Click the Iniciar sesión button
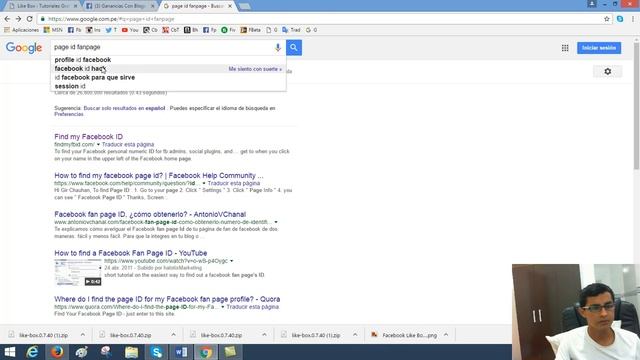The width and height of the screenshot is (640, 360). (x=599, y=48)
